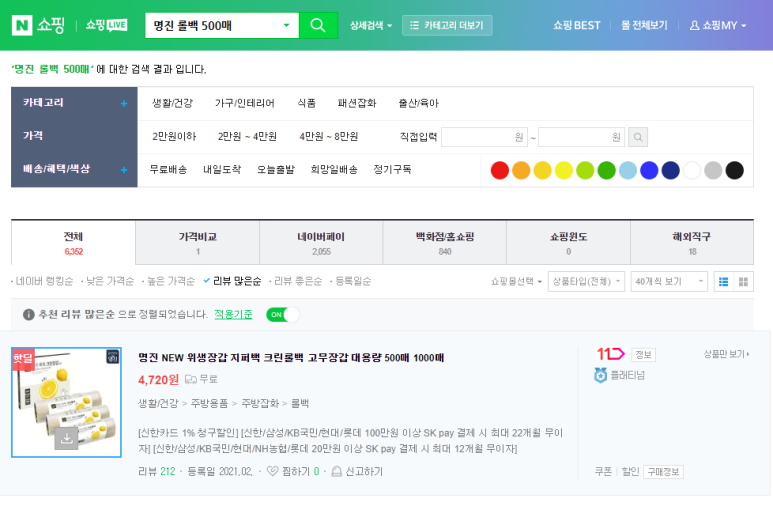
Task: Switch to grid view layout icon
Action: pyautogui.click(x=743, y=282)
